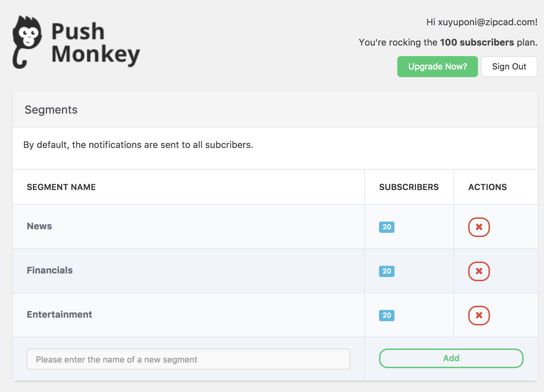Select the Financials segment name

pyautogui.click(x=50, y=270)
